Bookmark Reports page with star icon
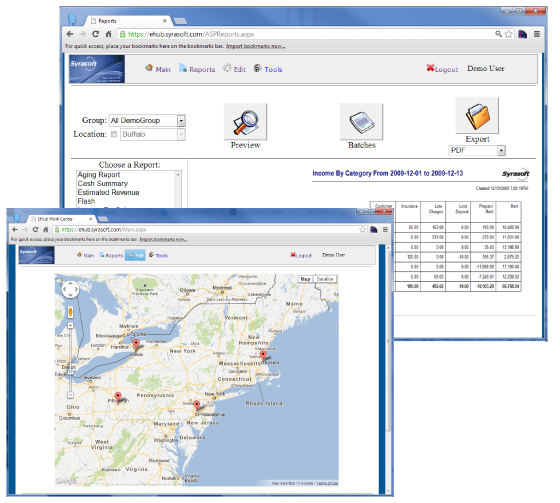This screenshot has height=503, width=560. click(509, 34)
